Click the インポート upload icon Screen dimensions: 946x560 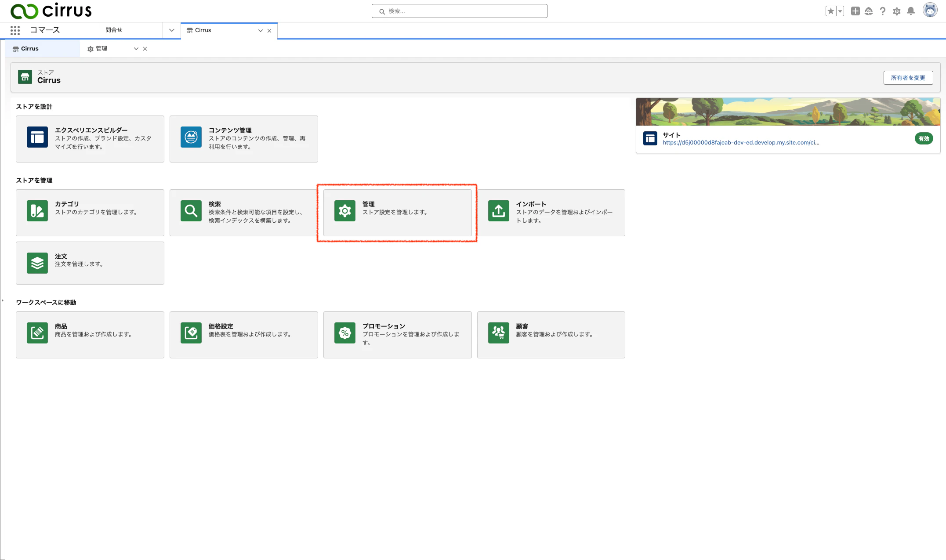499,211
